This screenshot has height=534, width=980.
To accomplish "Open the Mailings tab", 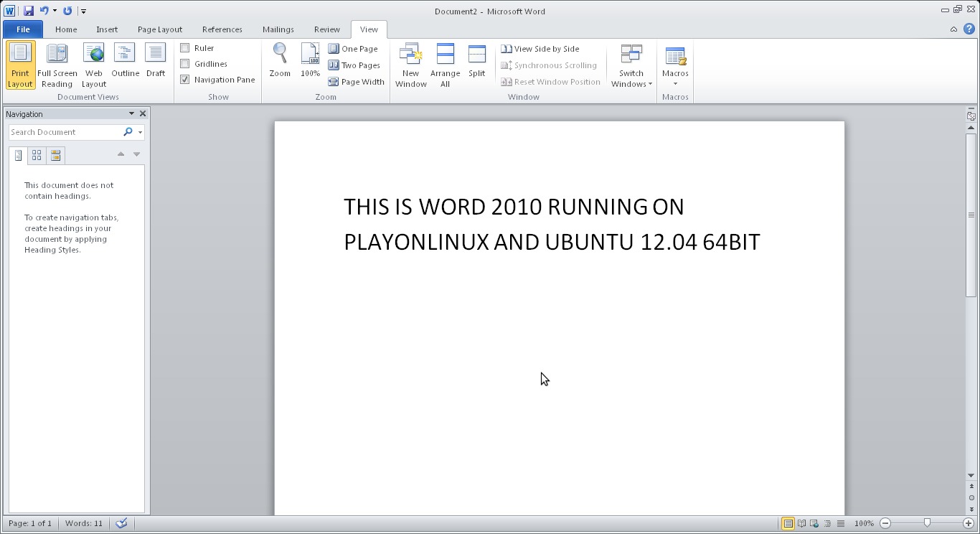I will point(278,29).
